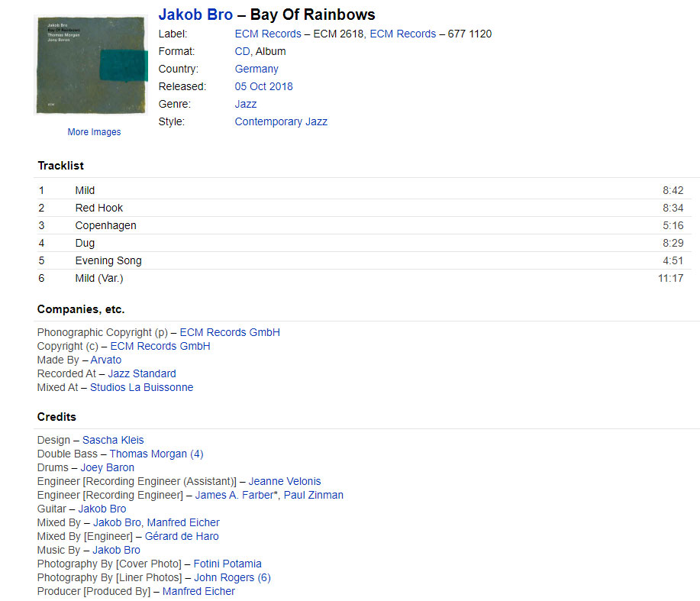Open the Manfred Eicher producer link
700x601 pixels.
[x=198, y=591]
